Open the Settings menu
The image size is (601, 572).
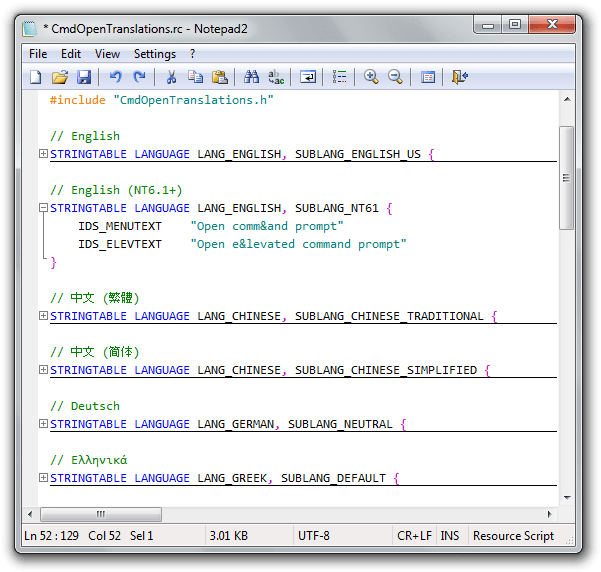tap(154, 54)
